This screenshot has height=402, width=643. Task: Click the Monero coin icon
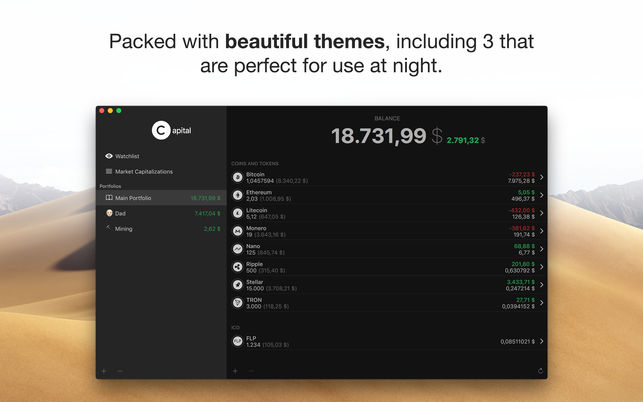coord(237,231)
